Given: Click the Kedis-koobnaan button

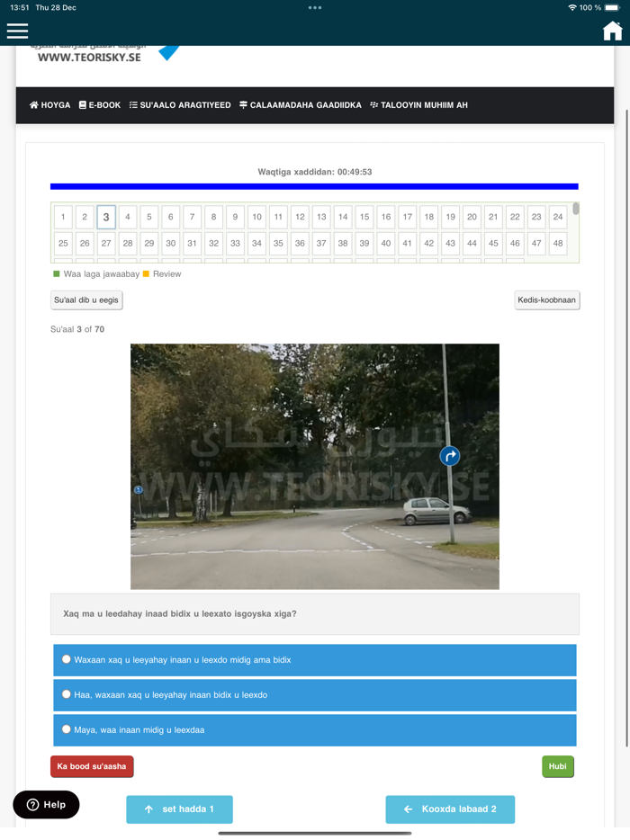Looking at the screenshot, I should pos(547,300).
